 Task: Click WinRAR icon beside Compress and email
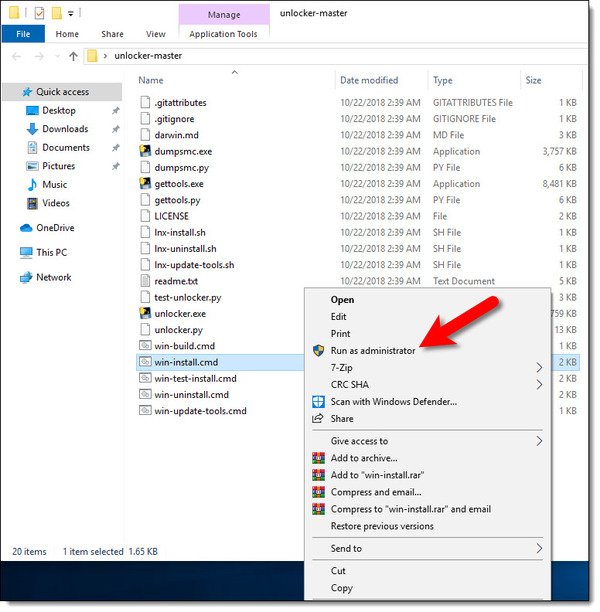(x=318, y=492)
